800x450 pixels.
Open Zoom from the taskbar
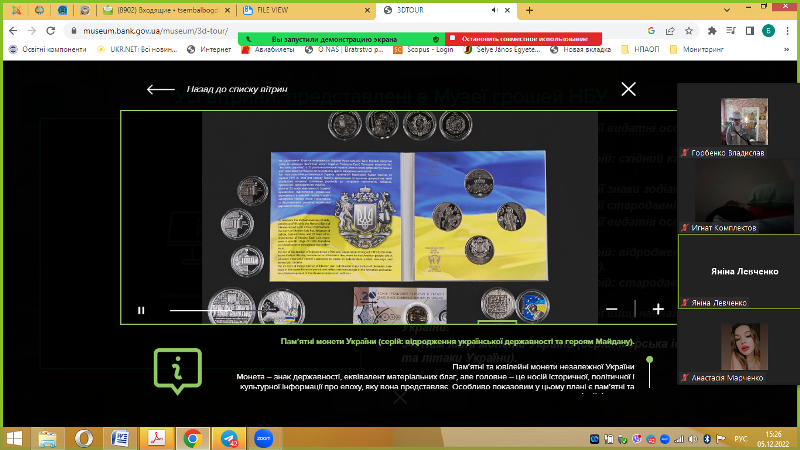(x=264, y=438)
